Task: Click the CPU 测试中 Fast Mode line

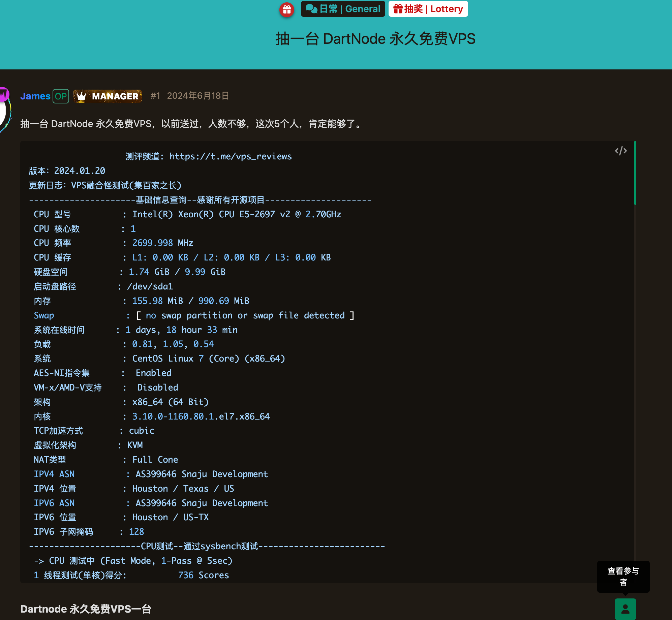Action: (x=133, y=561)
